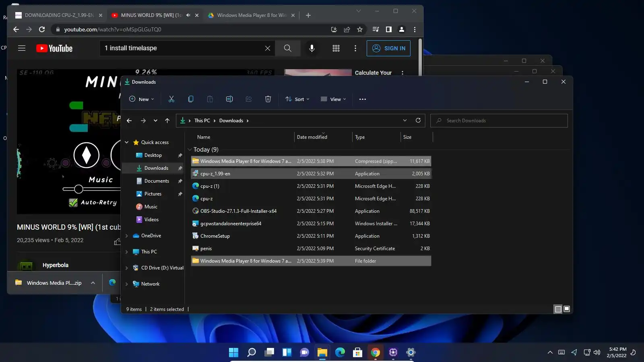
Task: Open the Hyperbola channel link
Action: click(x=56, y=265)
